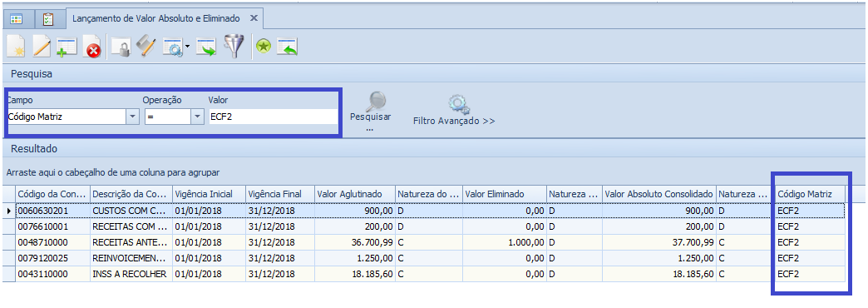
Task: Close the Lançamento de Valor Absoluto tab
Action: 254,18
